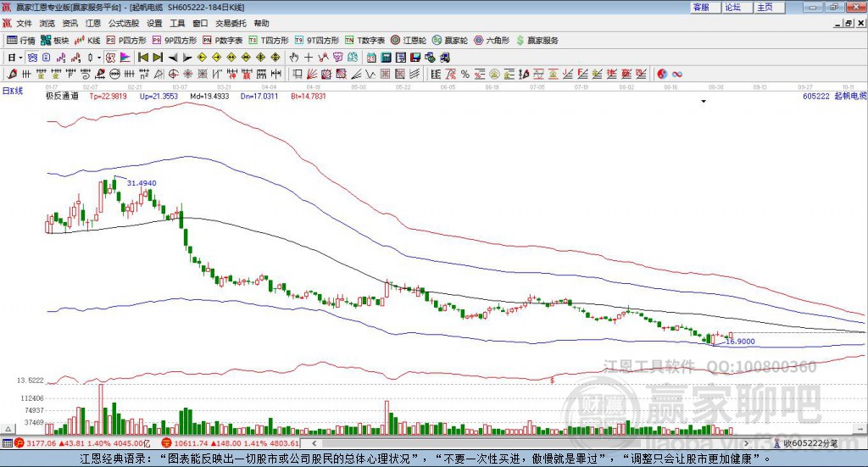This screenshot has width=868, height=467.
Task: Open the 板块 sectors view
Action: pyautogui.click(x=54, y=41)
